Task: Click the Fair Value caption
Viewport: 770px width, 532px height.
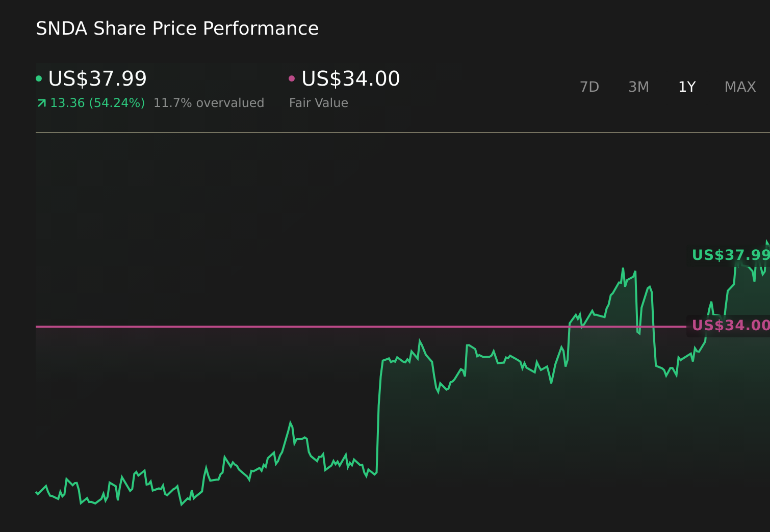Action: [x=319, y=103]
